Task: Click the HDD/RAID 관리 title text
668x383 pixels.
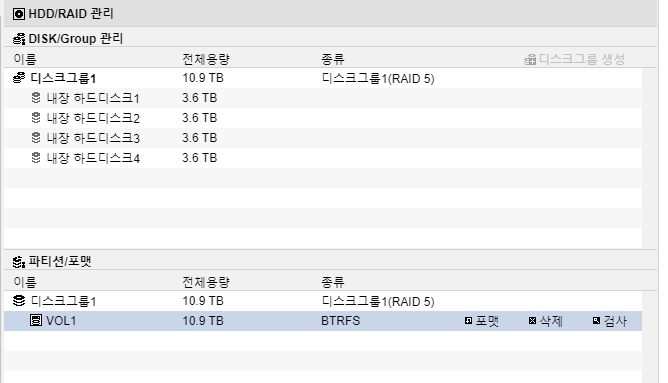Action: pyautogui.click(x=71, y=14)
